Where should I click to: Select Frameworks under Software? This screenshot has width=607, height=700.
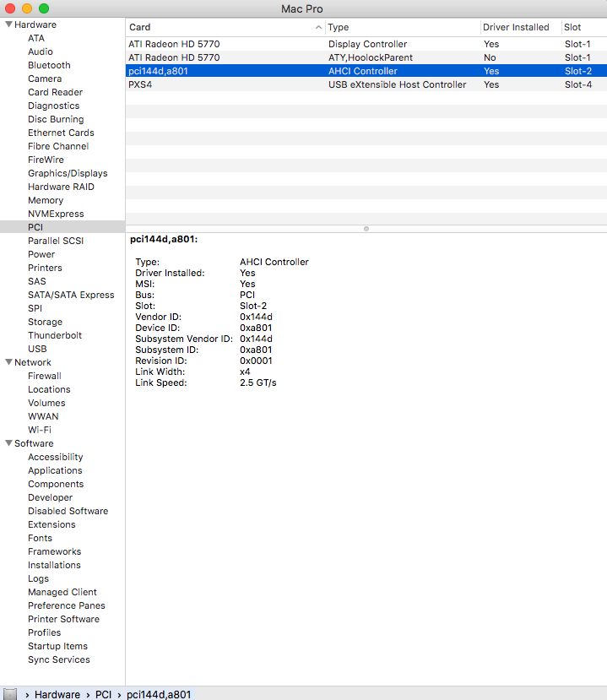point(54,551)
